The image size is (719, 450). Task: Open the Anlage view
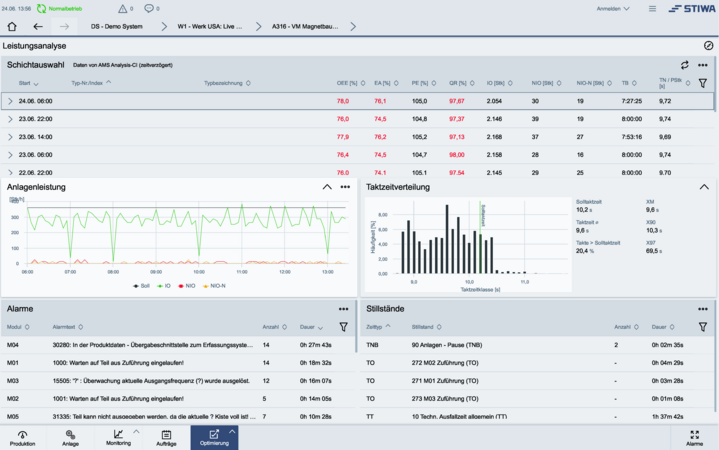click(70, 438)
